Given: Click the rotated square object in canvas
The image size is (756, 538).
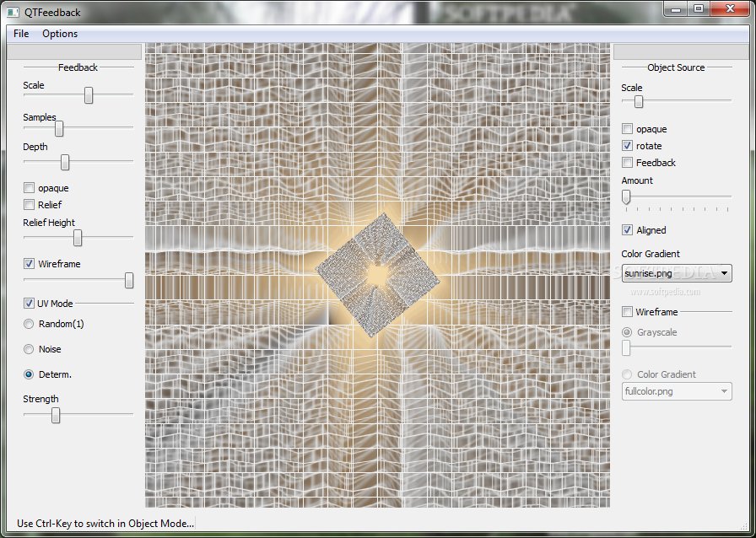Looking at the screenshot, I should (377, 275).
